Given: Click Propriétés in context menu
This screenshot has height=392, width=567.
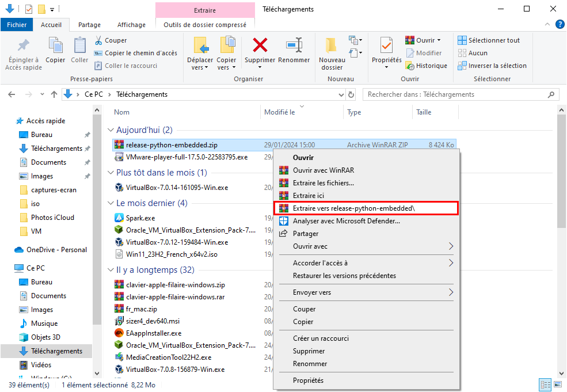Looking at the screenshot, I should click(366, 380).
